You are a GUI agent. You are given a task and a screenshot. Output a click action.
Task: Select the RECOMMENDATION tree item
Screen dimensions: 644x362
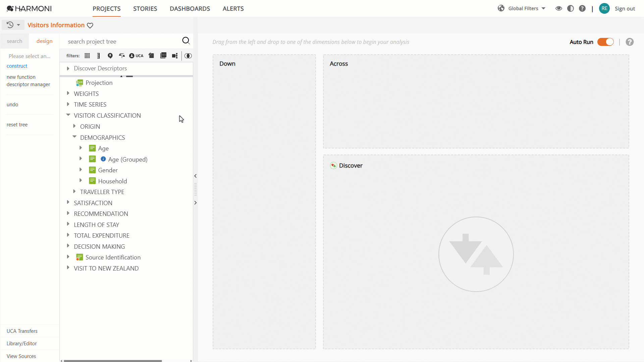101,214
